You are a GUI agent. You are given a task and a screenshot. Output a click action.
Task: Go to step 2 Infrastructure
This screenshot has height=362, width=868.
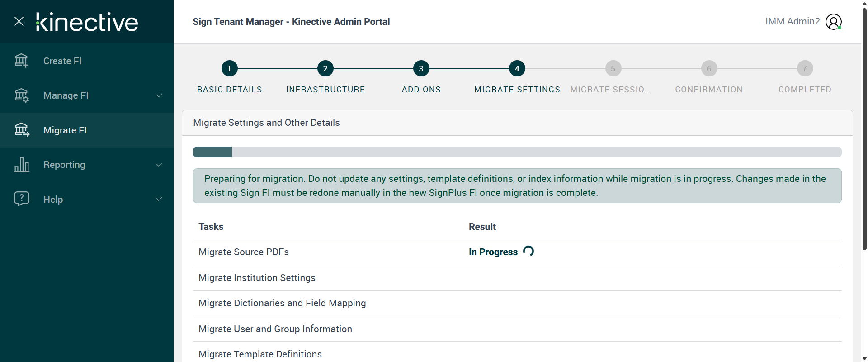(325, 69)
